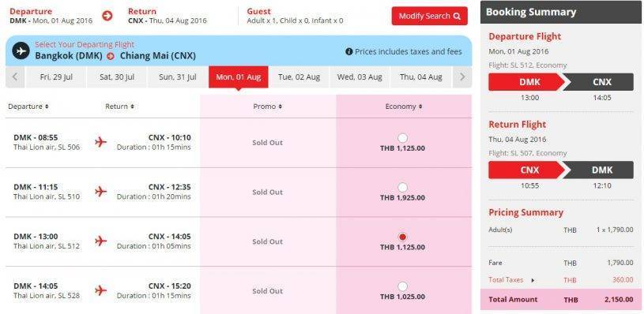
Task: Click the red plane icon on SL 528 row
Action: click(x=100, y=290)
